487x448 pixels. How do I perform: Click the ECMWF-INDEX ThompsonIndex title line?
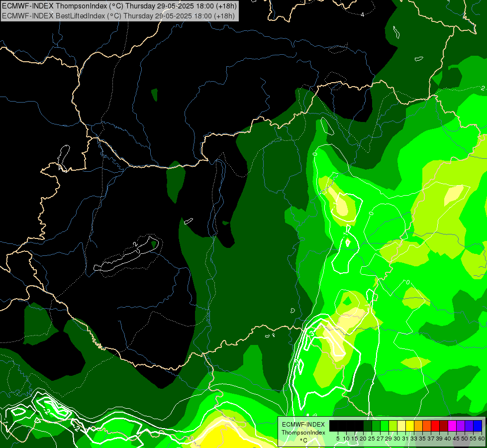click(x=119, y=5)
